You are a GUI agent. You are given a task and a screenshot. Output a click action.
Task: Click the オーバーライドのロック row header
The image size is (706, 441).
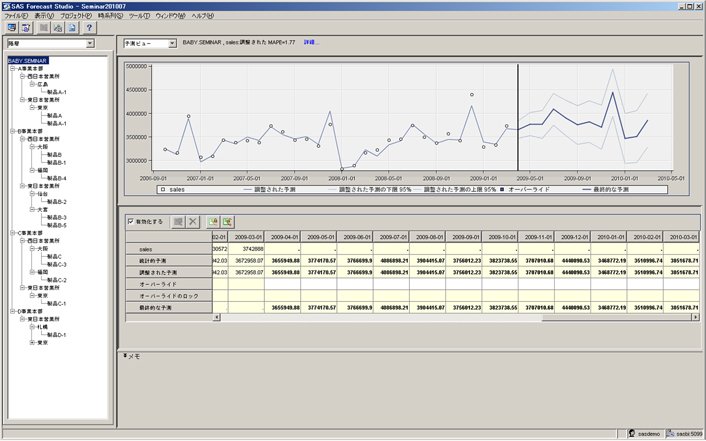pyautogui.click(x=169, y=296)
